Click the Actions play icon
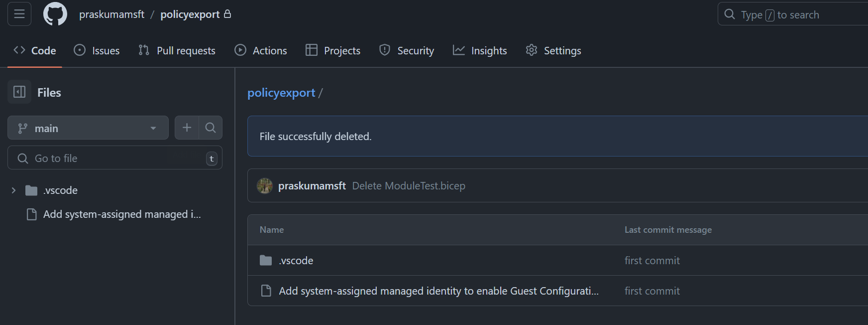Viewport: 868px width, 325px height. (x=240, y=50)
